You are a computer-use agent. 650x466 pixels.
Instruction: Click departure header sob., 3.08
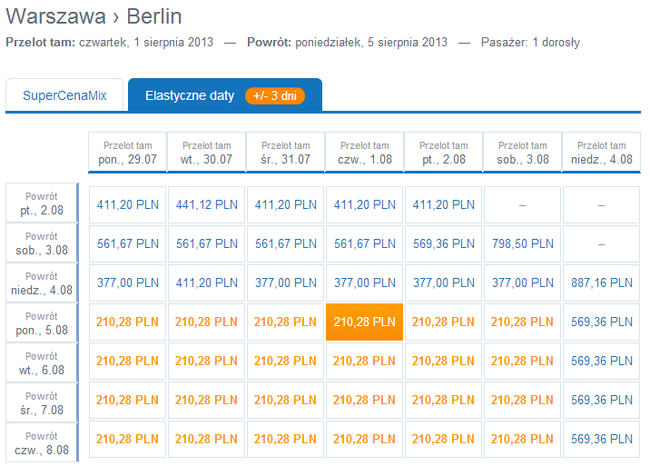522,152
